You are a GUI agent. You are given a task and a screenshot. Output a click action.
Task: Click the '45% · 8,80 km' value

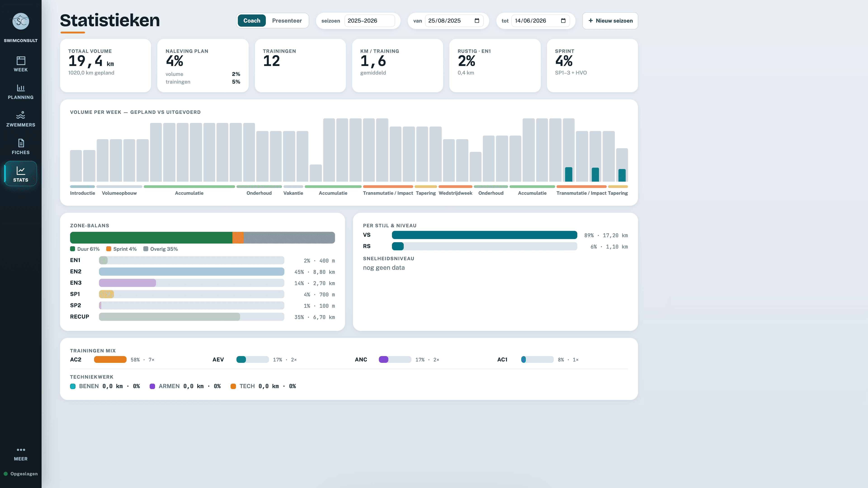coord(314,272)
